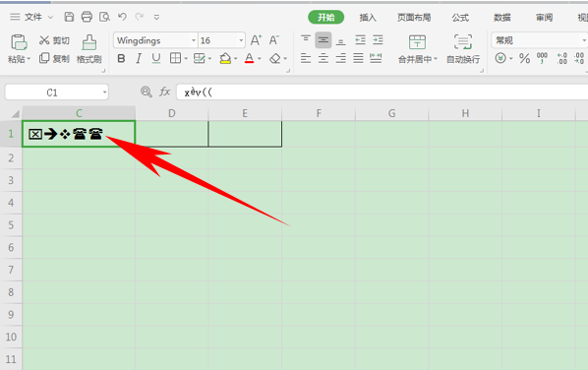Toggle Italic formatting
This screenshot has height=370, width=588.
click(x=139, y=58)
